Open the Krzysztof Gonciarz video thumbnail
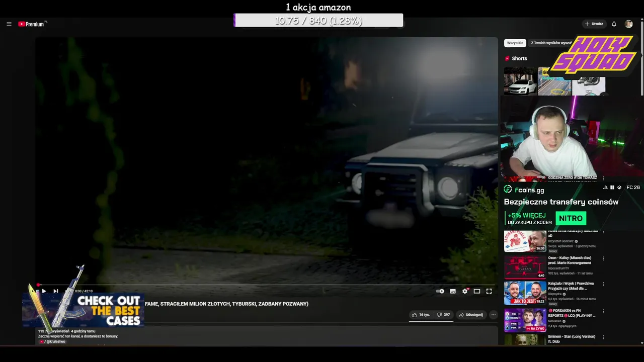644x362 pixels. pyautogui.click(x=525, y=241)
